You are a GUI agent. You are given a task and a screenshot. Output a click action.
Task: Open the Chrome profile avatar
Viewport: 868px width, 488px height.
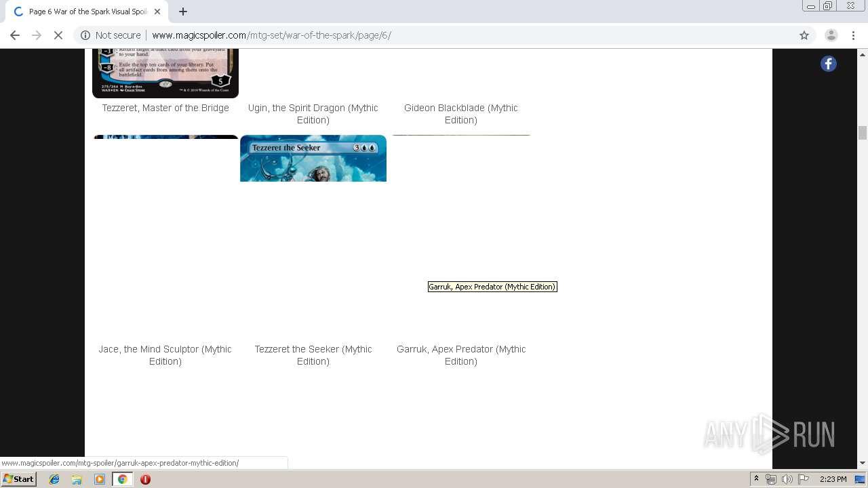tap(831, 35)
